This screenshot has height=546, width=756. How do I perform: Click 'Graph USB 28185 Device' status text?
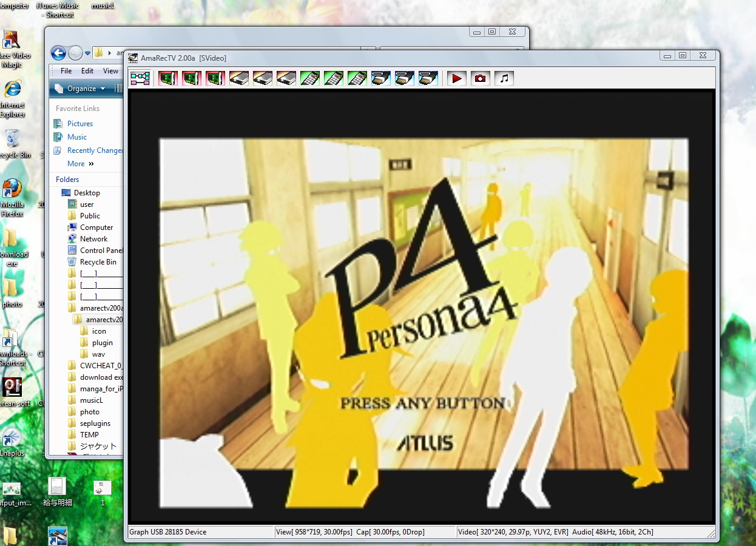coord(167,532)
